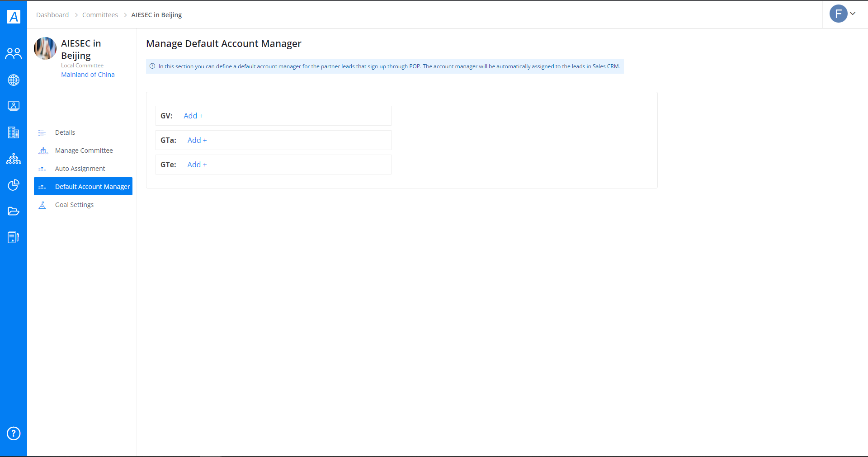Open the committees hierarchy sidebar icon
Image resolution: width=868 pixels, height=457 pixels.
coord(14,159)
